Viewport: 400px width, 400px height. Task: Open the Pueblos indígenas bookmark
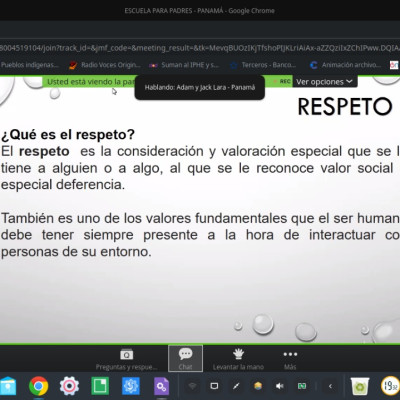point(30,65)
